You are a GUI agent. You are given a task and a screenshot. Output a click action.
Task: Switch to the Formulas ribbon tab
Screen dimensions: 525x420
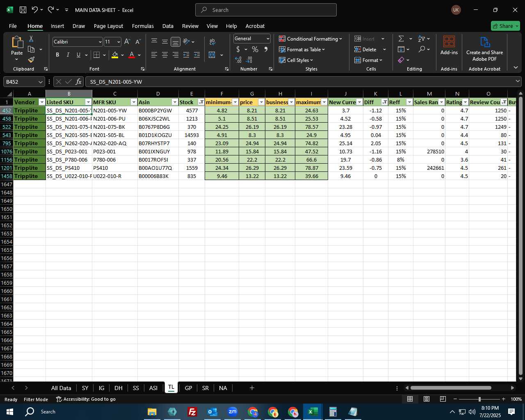(x=143, y=26)
